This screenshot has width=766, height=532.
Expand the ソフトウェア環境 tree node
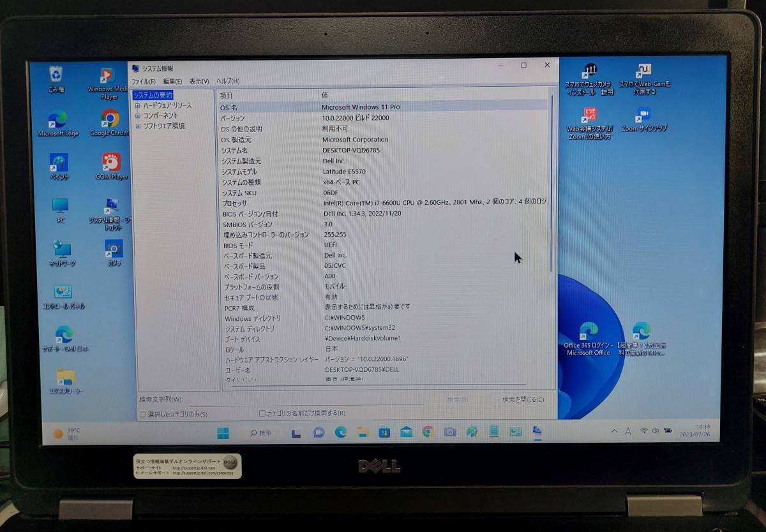(139, 125)
